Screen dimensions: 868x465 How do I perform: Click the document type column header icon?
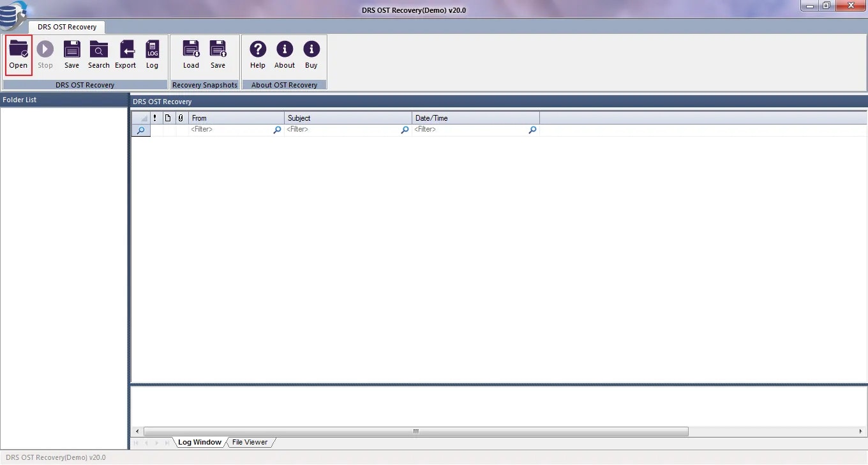168,118
